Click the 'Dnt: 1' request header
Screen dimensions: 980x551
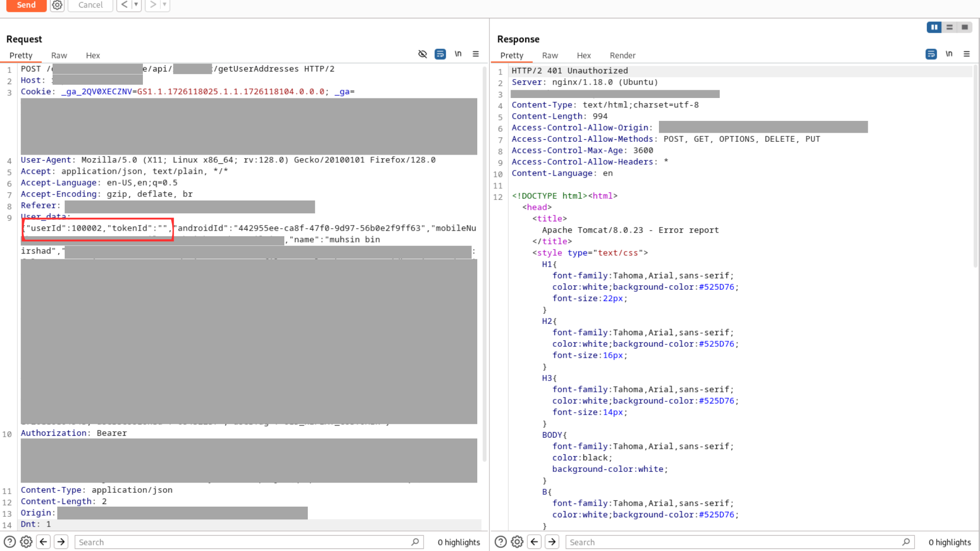(x=36, y=524)
